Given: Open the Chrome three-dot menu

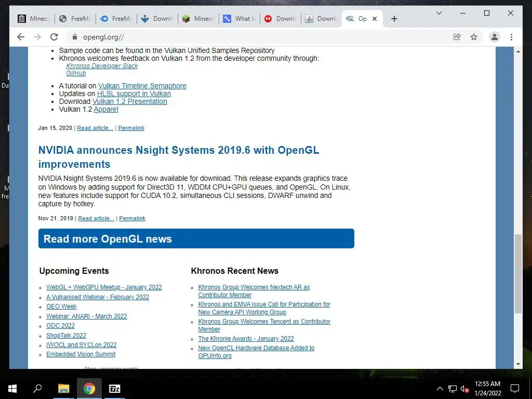Looking at the screenshot, I should click(x=511, y=37).
